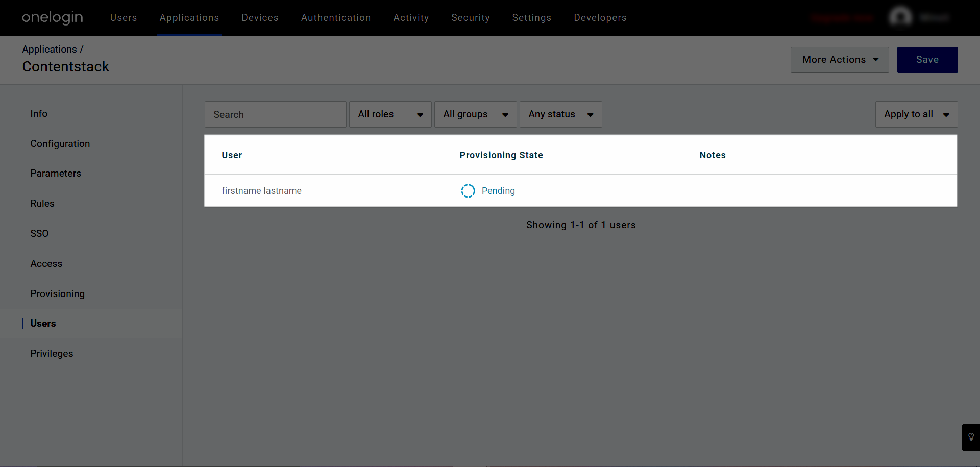Go to the Parameters sidebar tab
Viewport: 980px width, 467px height.
coord(56,174)
